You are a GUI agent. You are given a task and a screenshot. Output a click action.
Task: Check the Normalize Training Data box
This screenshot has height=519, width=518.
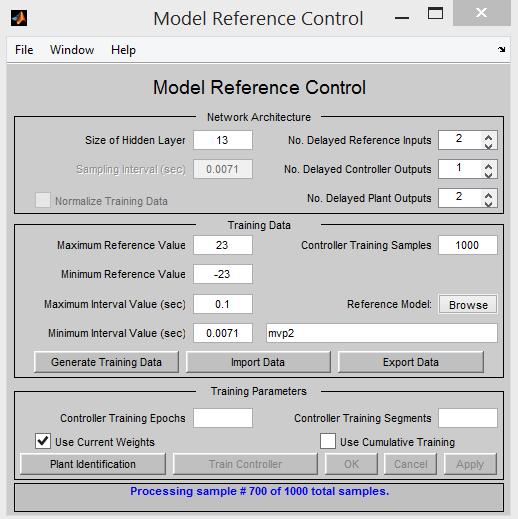(43, 200)
